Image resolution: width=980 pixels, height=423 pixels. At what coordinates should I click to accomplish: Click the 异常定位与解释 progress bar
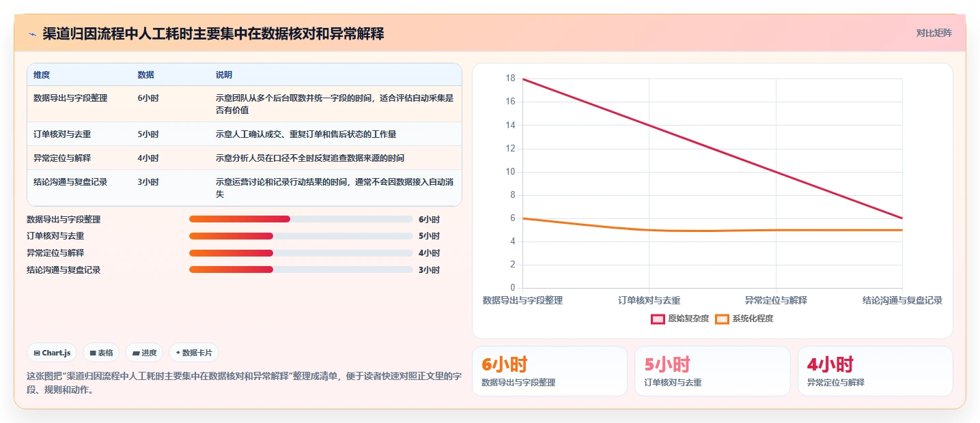pyautogui.click(x=301, y=253)
